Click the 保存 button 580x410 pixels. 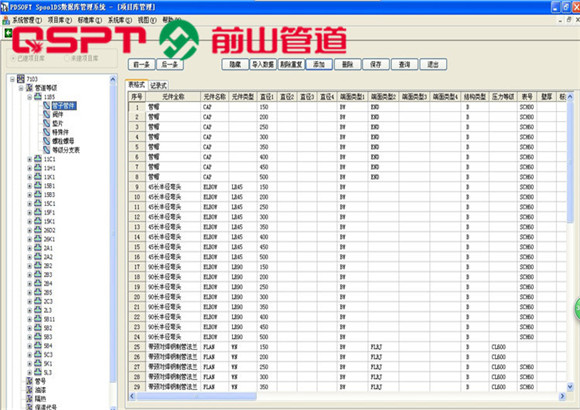click(x=376, y=64)
